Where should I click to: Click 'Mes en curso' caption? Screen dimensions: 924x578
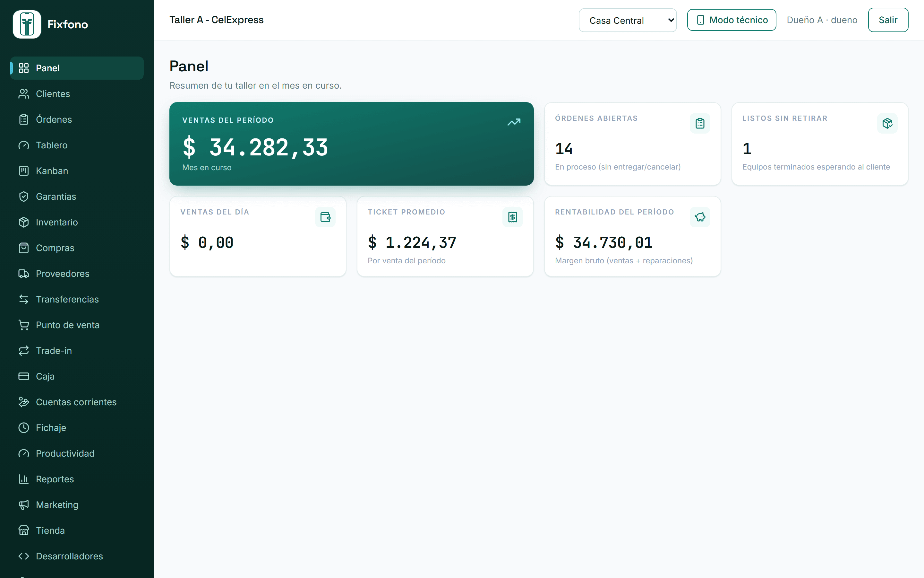[x=207, y=167]
